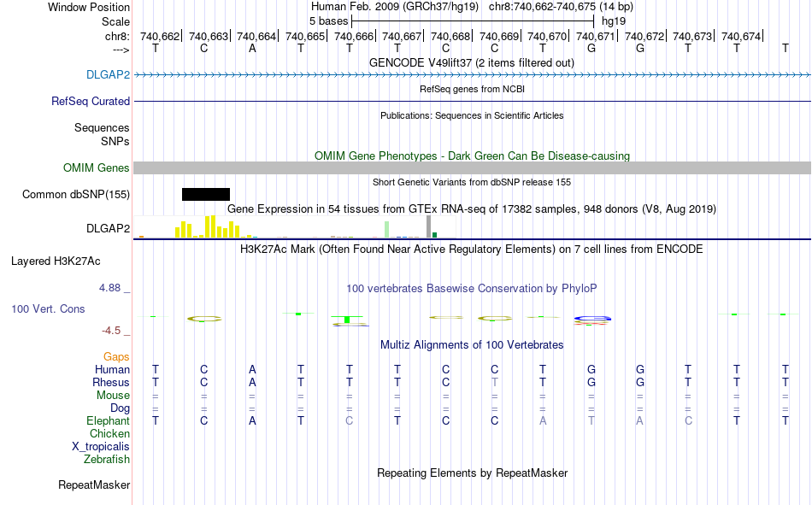Click the Chicken species label
This screenshot has width=812, height=505.
tap(109, 433)
